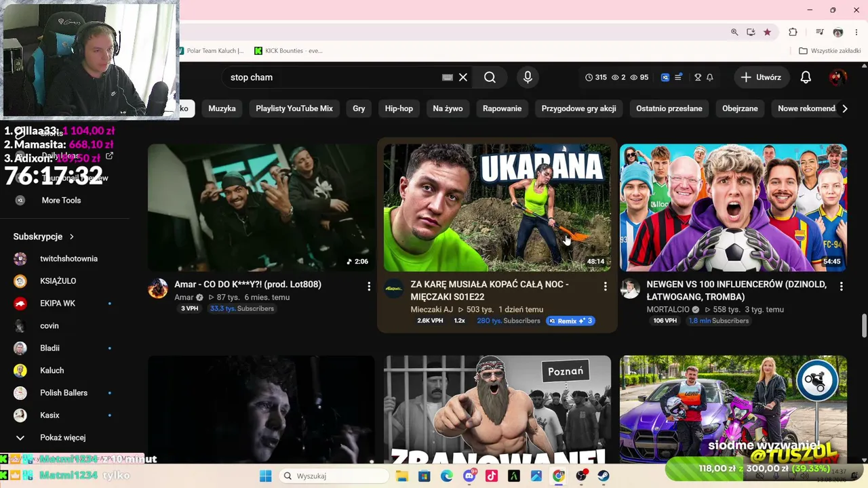Select the Przygodowe gry akcji chip

tap(578, 108)
